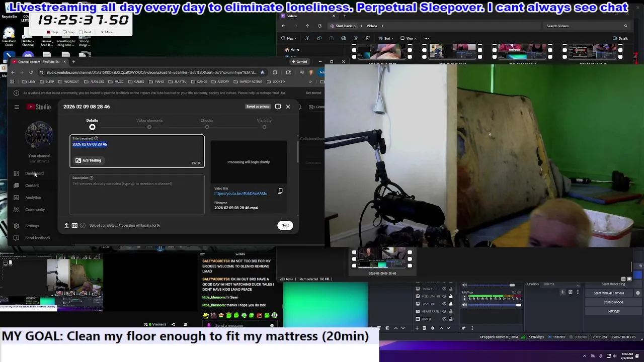Viewport: 644px width, 362px height.
Task: Open Chrome extensions puzzle icon
Action: pos(275,72)
